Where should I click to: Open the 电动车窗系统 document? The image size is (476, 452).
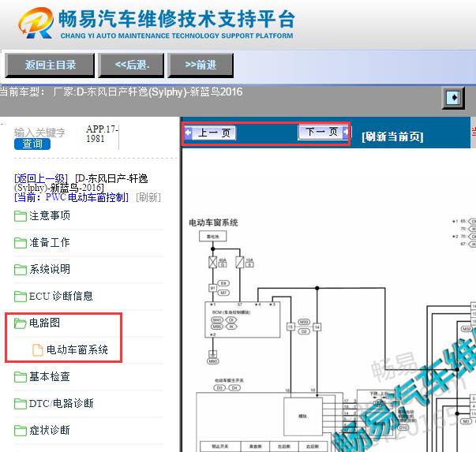[x=77, y=349]
